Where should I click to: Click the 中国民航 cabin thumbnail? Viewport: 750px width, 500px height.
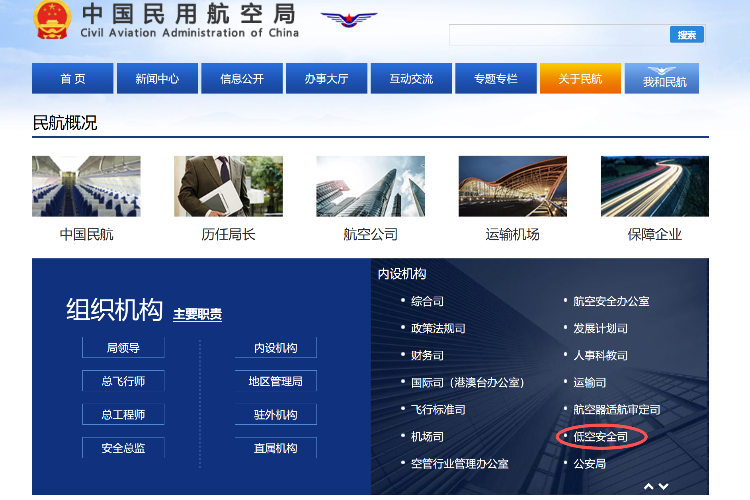click(x=86, y=186)
